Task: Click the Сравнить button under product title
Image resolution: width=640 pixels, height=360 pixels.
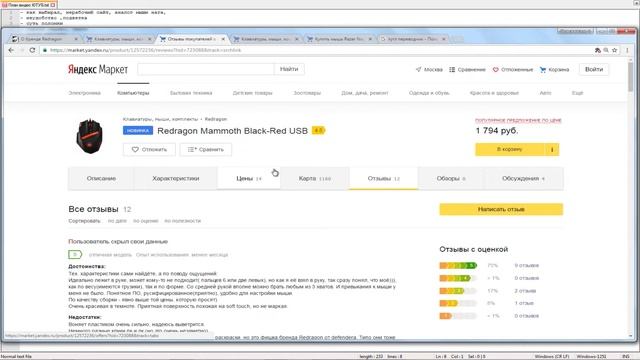Action: (x=206, y=149)
